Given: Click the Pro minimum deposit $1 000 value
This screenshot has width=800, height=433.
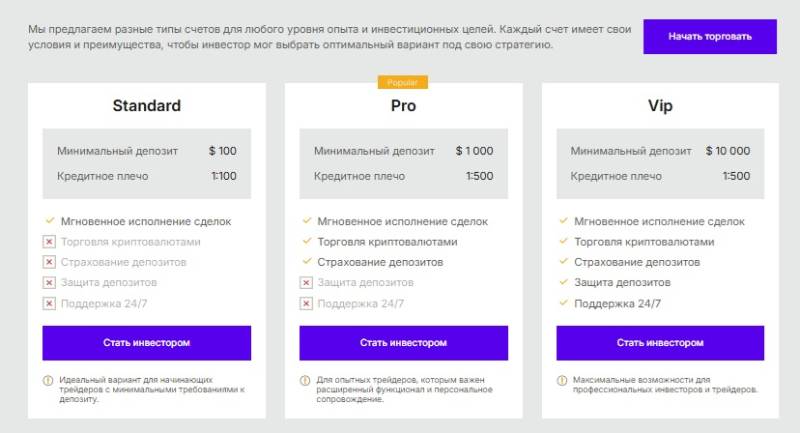Looking at the screenshot, I should point(474,151).
